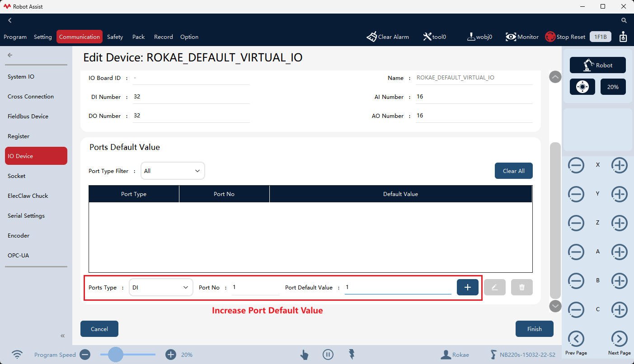Open the Port Type Filter dropdown
This screenshot has height=364, width=634.
(x=173, y=171)
